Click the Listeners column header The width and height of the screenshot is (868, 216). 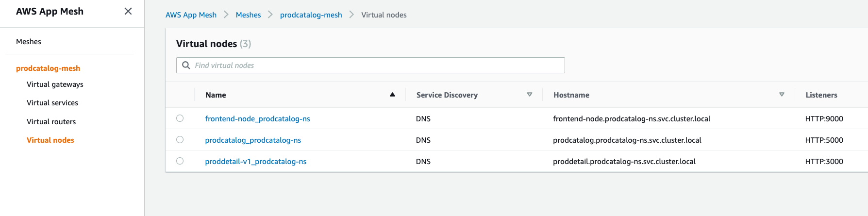click(821, 95)
